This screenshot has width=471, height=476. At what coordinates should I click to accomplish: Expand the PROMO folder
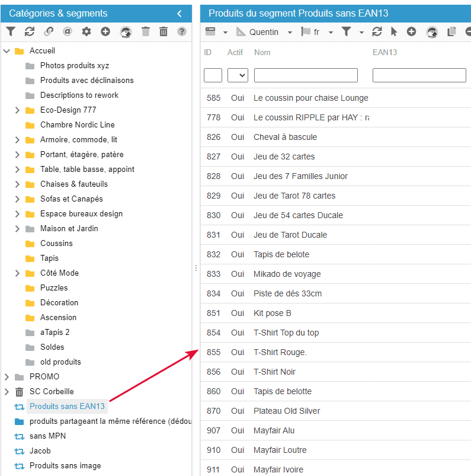coord(7,377)
